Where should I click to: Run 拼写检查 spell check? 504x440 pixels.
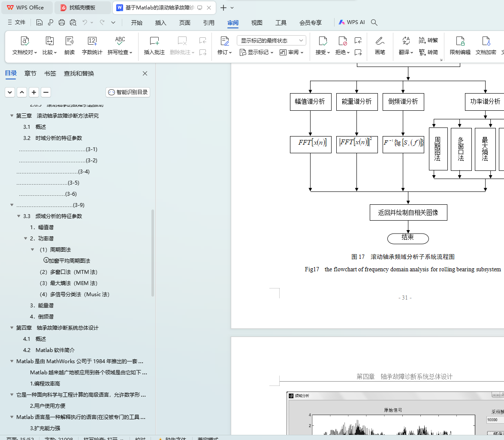tap(120, 46)
